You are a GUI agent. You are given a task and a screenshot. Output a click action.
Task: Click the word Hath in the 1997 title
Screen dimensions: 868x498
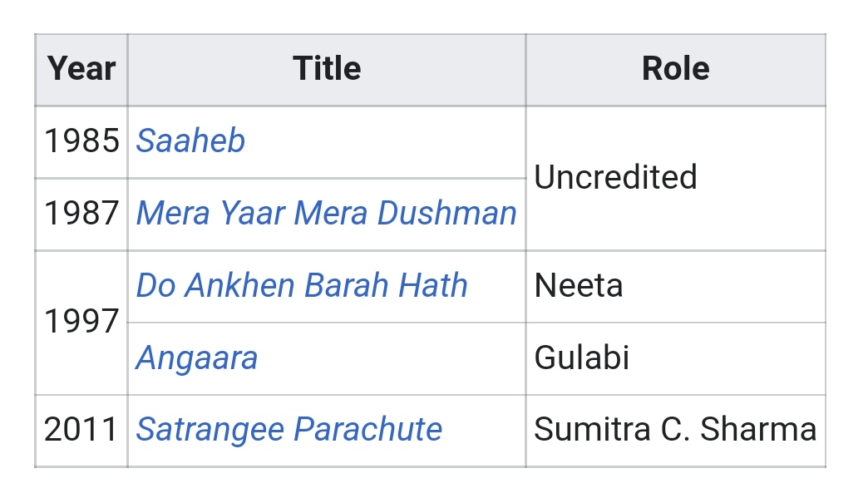pos(433,285)
